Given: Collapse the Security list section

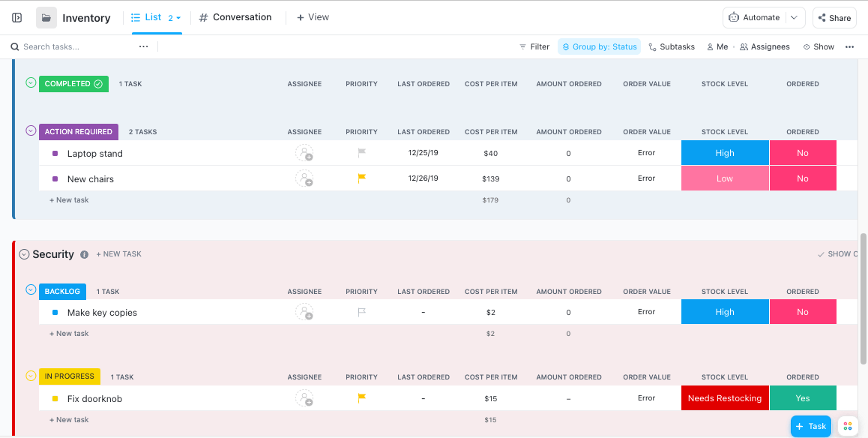Looking at the screenshot, I should click(x=24, y=254).
